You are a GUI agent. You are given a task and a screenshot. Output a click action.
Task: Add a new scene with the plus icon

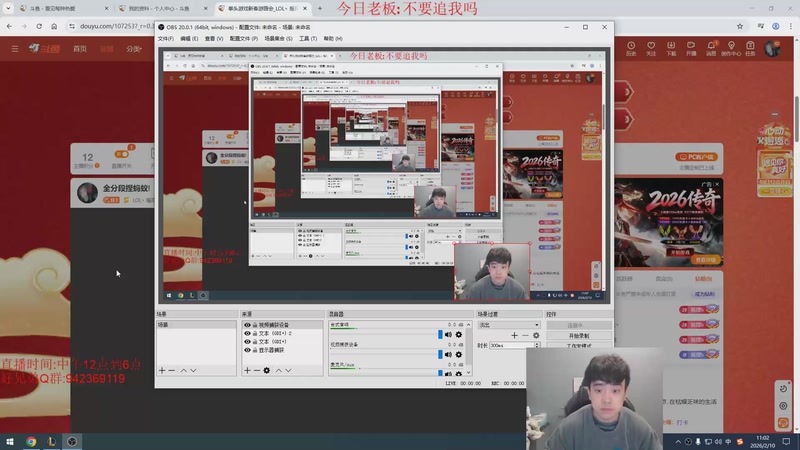(x=162, y=370)
